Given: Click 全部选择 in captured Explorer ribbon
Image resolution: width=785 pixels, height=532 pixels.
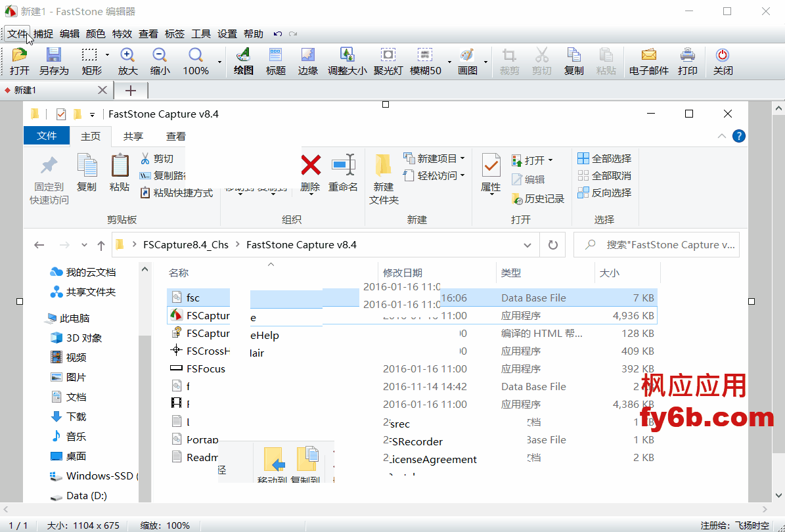Looking at the screenshot, I should 604,159.
